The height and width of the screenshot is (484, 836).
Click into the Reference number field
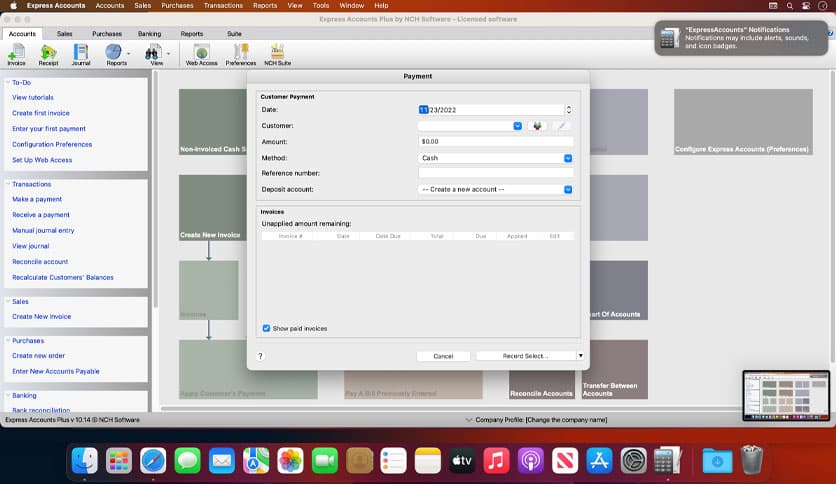tap(495, 173)
